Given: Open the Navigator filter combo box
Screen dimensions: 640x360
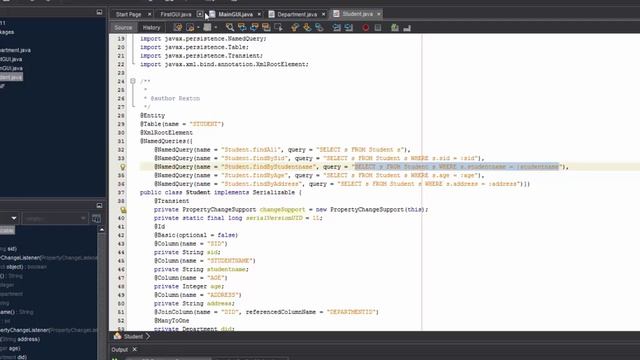Looking at the screenshot, I should (x=55, y=219).
